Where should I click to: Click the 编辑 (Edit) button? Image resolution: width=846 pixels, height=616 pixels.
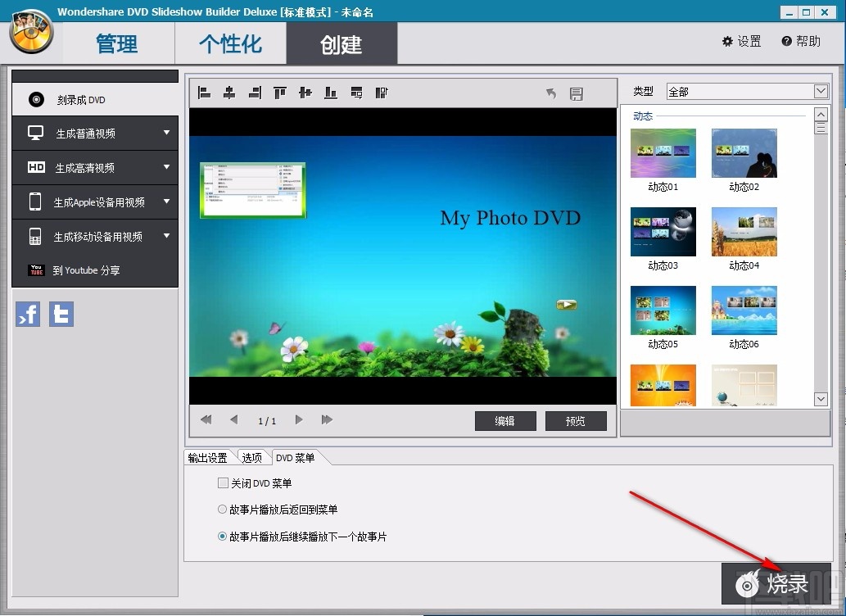(505, 420)
